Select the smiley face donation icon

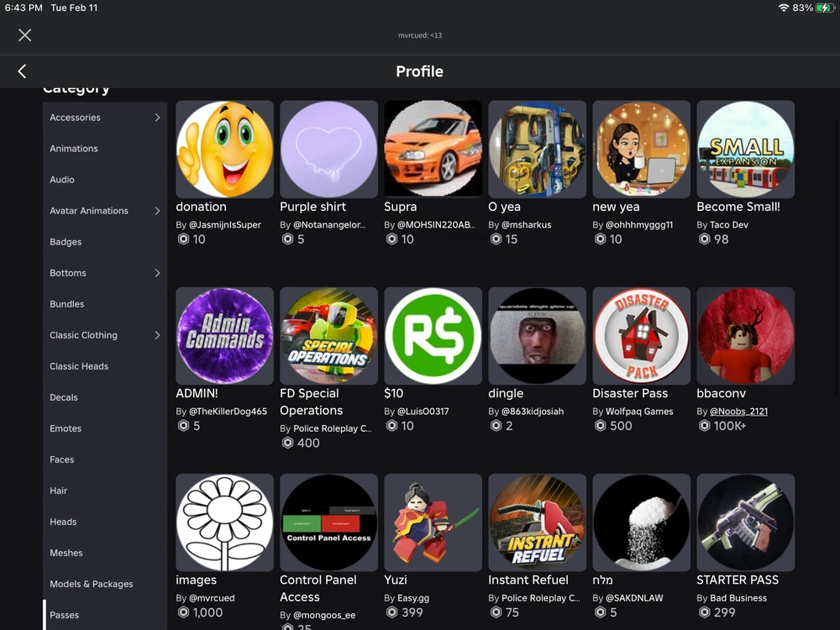pos(224,150)
